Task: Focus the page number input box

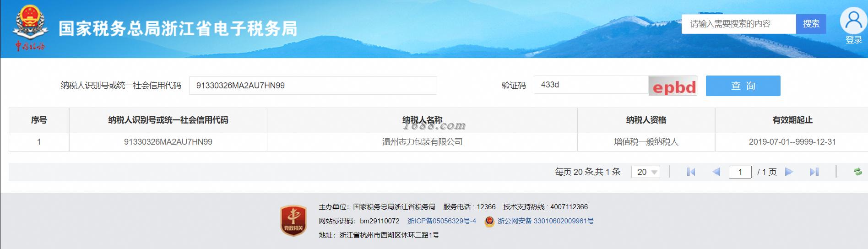Action: pos(740,172)
